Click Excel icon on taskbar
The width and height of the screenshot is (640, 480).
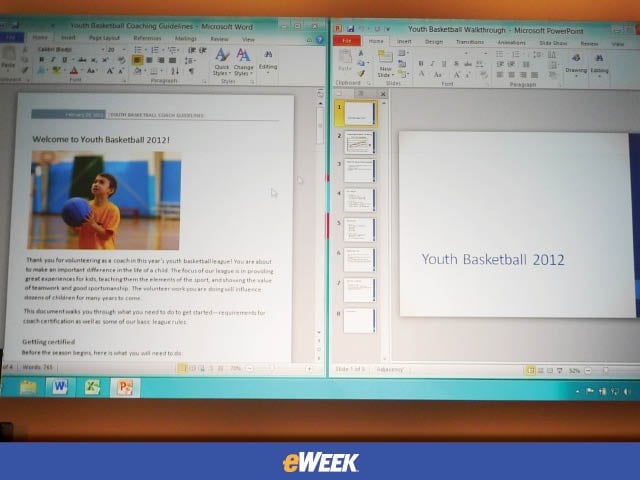click(93, 387)
